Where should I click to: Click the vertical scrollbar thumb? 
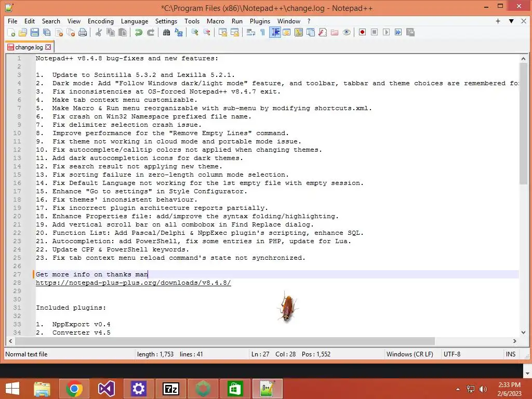(523, 124)
